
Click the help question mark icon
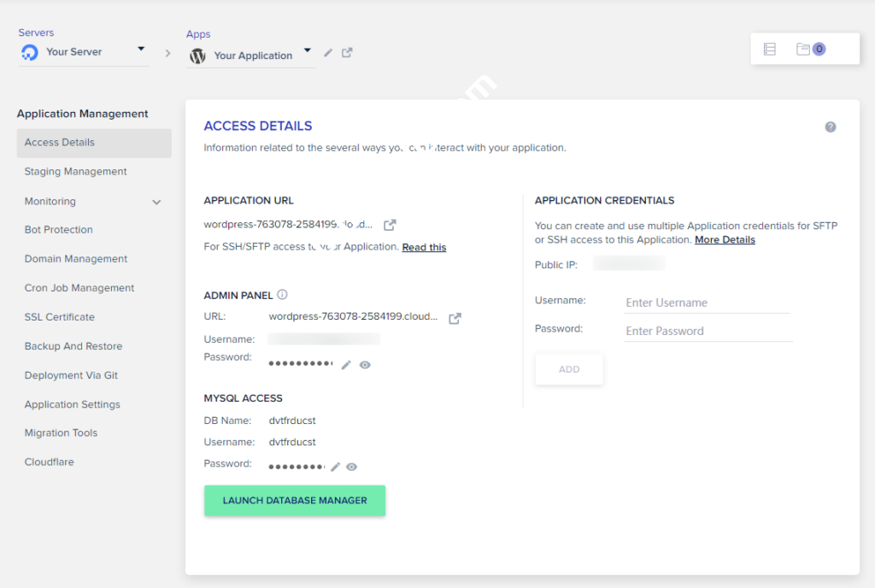830,127
